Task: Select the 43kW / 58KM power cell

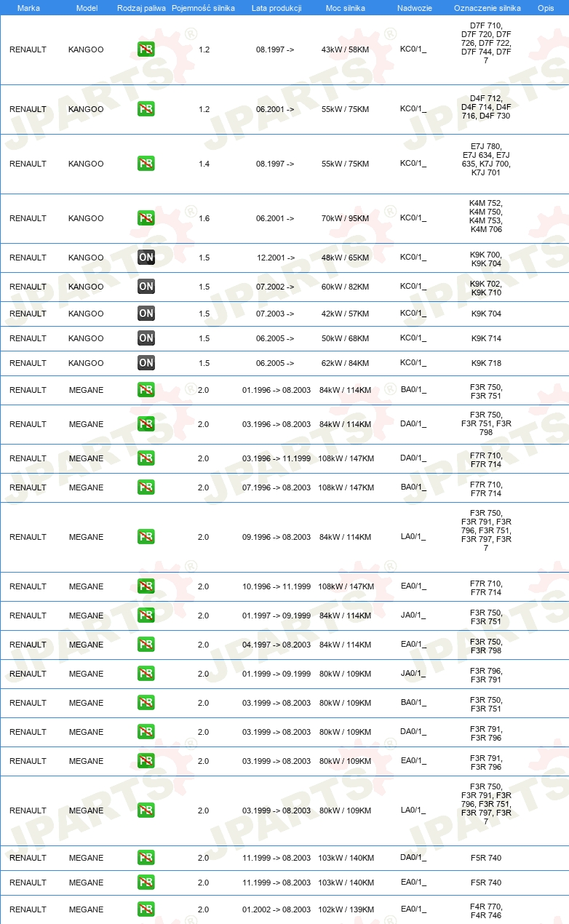Action: click(346, 49)
